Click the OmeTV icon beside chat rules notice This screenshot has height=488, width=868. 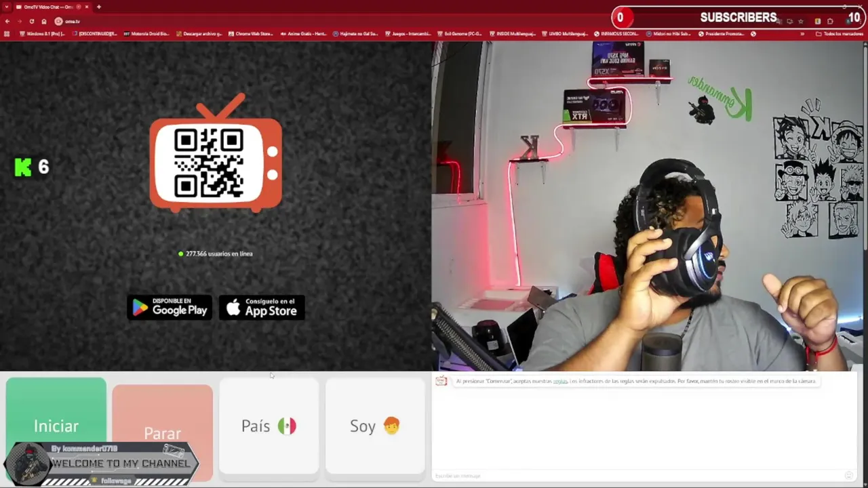point(441,382)
